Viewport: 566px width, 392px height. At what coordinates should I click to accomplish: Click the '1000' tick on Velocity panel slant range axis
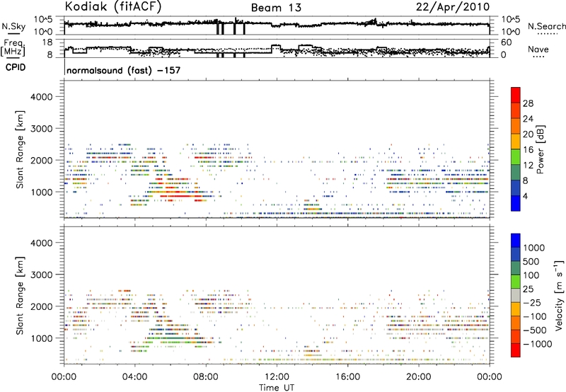(x=41, y=338)
